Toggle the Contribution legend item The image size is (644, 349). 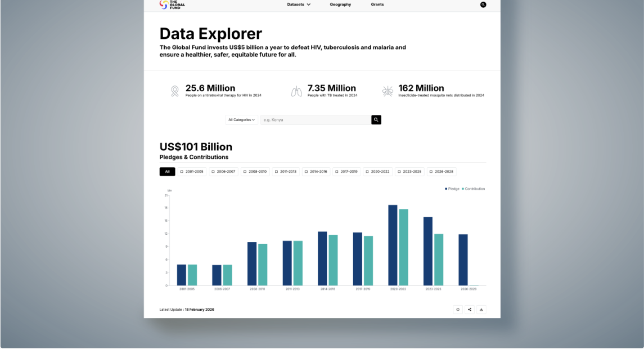(x=473, y=189)
